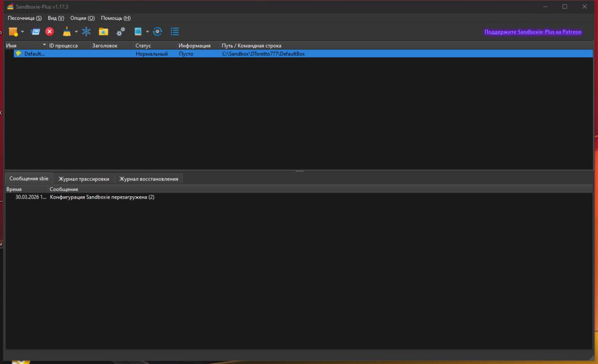Click the folder browse content icon
Viewport: 598px width, 364px height.
point(103,32)
